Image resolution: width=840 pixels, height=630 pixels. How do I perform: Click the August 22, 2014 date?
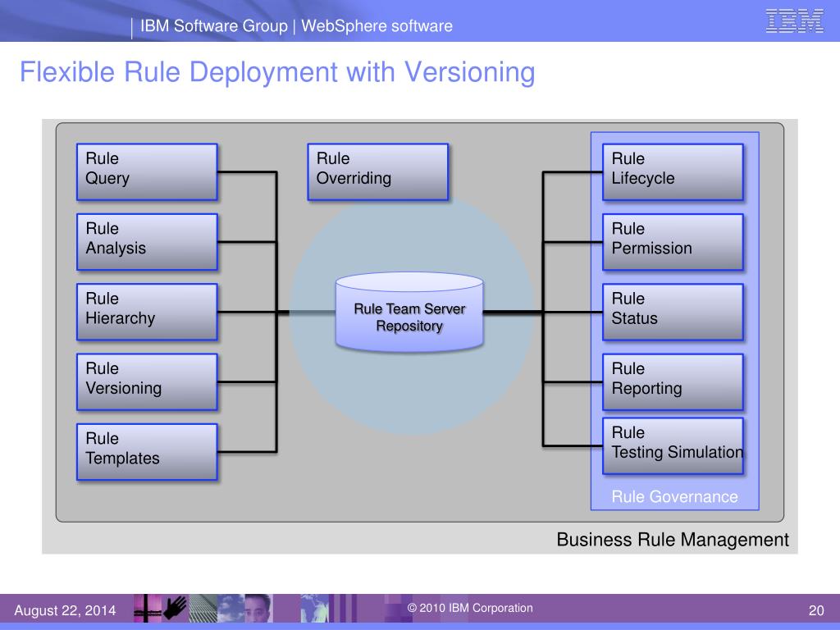click(65, 610)
